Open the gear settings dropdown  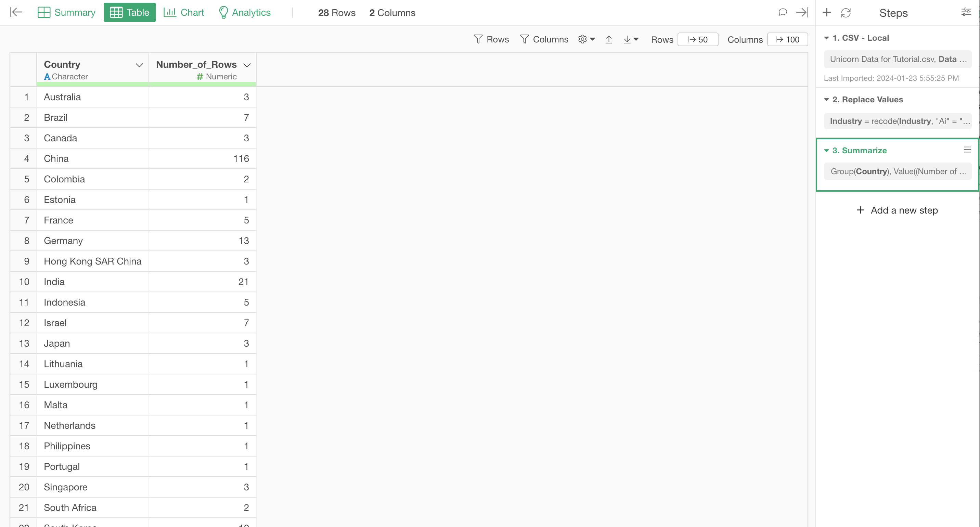click(x=586, y=40)
